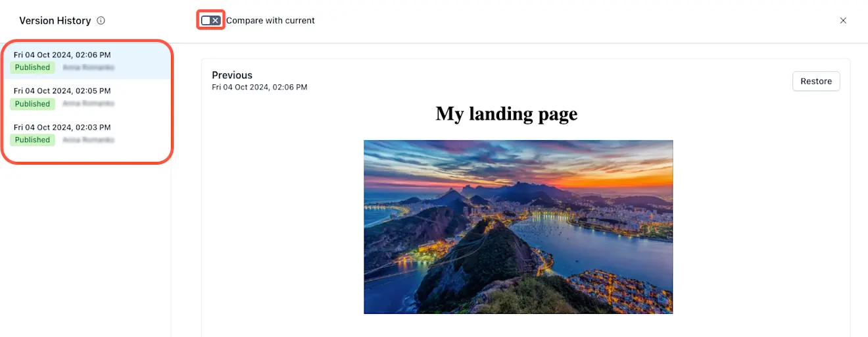Select the 02:05 PM version entry
868x337 pixels.
86,97
